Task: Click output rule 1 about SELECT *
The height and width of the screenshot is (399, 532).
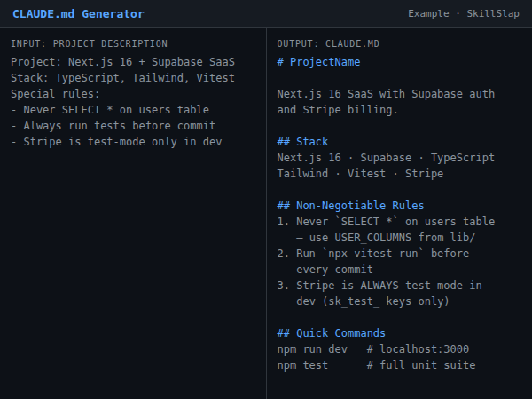Action: [x=386, y=222]
